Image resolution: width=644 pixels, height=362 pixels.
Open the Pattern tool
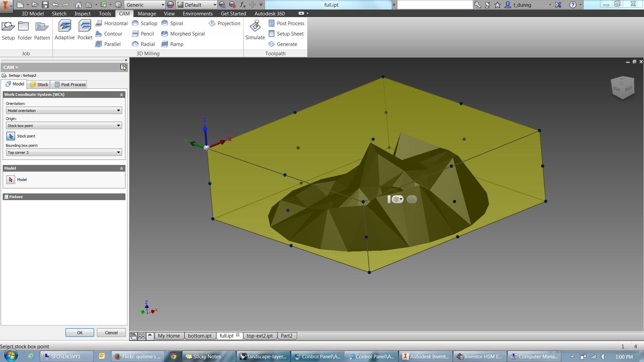(42, 30)
